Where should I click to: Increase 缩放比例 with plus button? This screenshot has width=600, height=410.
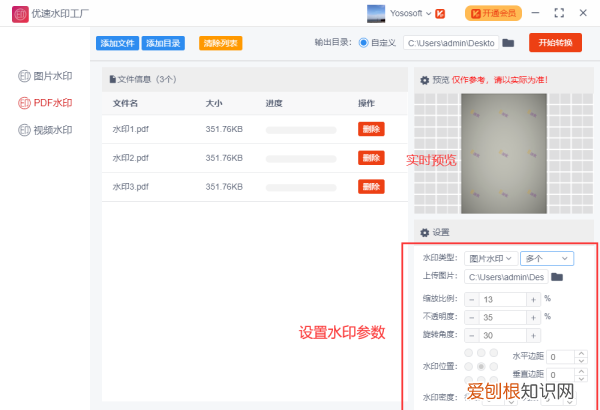tap(533, 300)
